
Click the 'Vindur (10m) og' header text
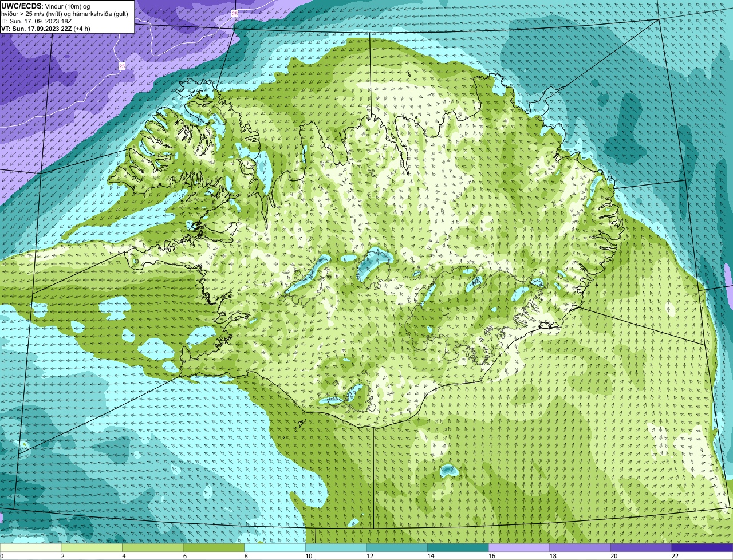68,6
